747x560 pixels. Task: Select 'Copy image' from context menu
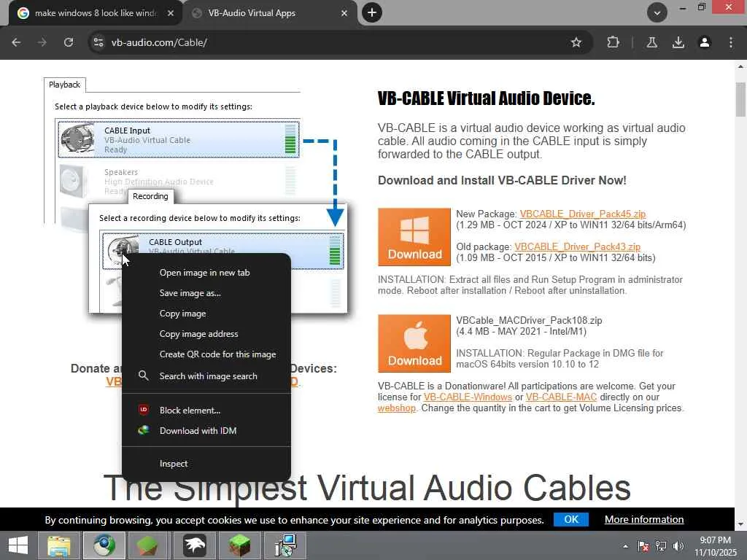click(x=206, y=314)
